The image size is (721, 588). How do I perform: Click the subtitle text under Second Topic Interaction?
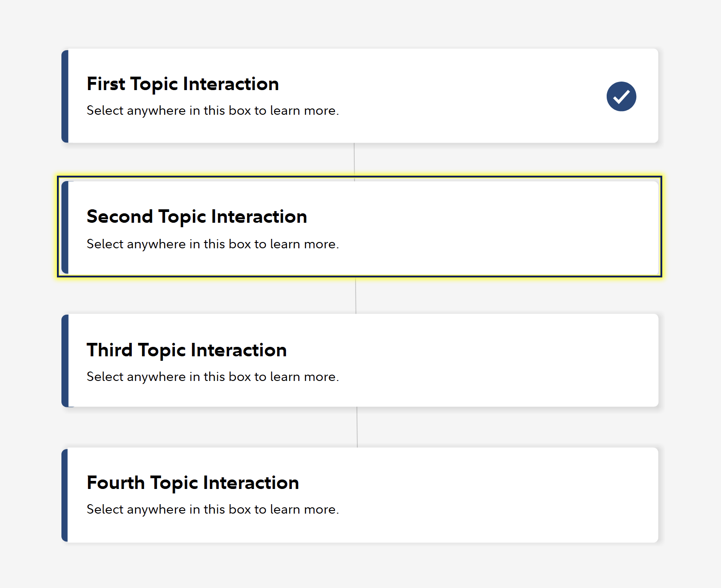point(213,244)
